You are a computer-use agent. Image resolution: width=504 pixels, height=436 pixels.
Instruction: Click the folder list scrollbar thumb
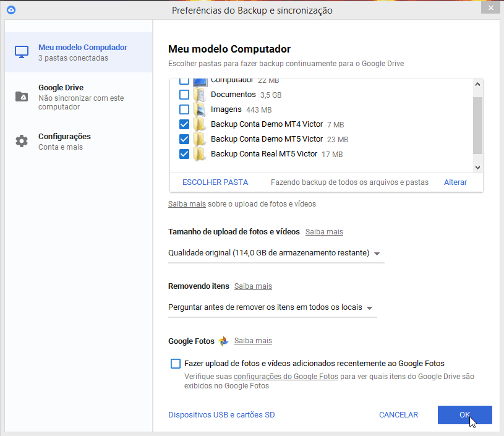click(477, 126)
